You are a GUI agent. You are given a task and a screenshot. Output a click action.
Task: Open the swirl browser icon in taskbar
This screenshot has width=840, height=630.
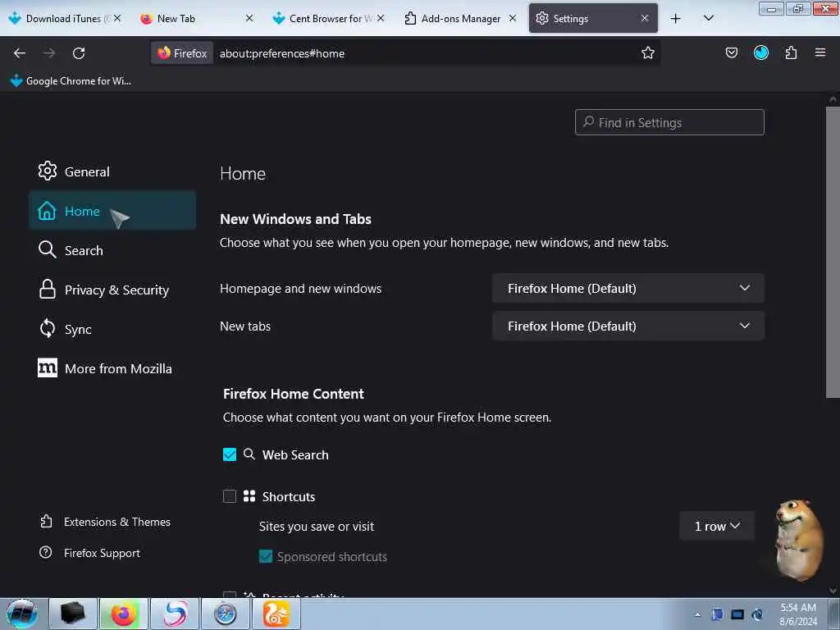[175, 614]
